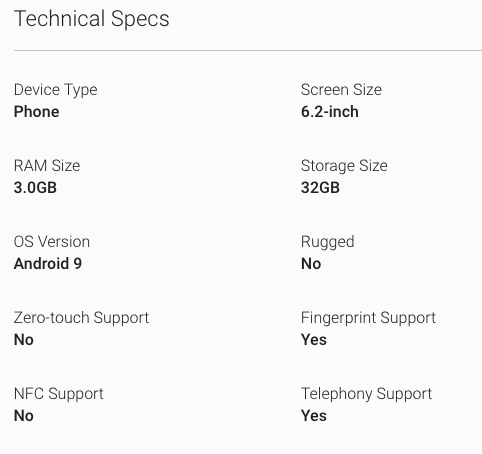Screen dimensions: 482x454
Task: Select the Screen Size label
Action: tap(341, 90)
